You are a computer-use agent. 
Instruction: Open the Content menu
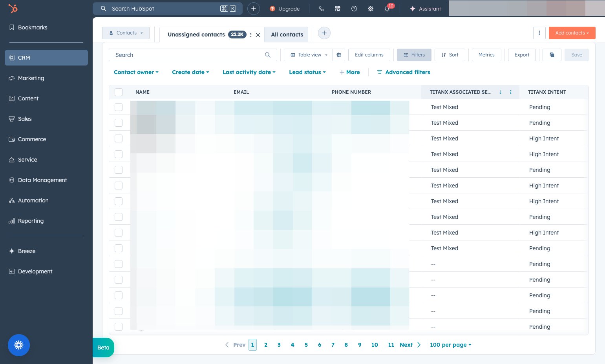46,98
